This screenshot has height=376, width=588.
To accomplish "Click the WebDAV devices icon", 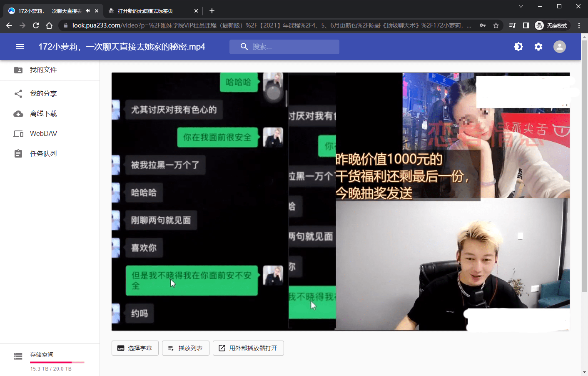I will coord(18,134).
